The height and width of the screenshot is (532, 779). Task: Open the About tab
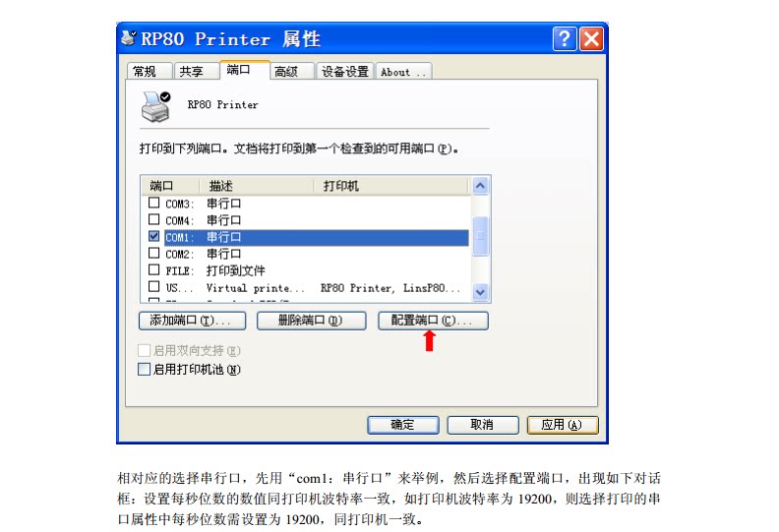tap(403, 71)
